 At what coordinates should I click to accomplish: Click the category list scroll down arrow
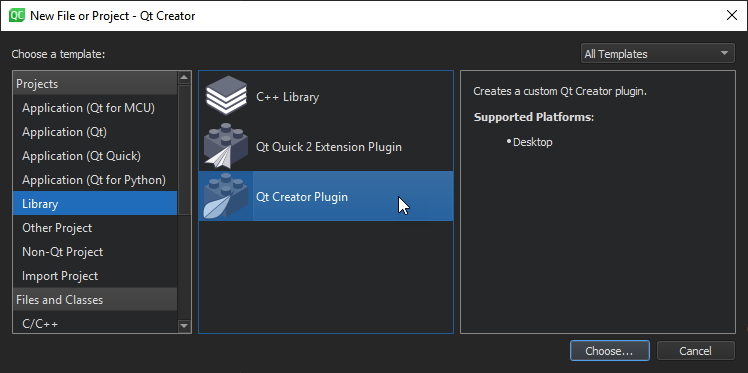[x=184, y=326]
